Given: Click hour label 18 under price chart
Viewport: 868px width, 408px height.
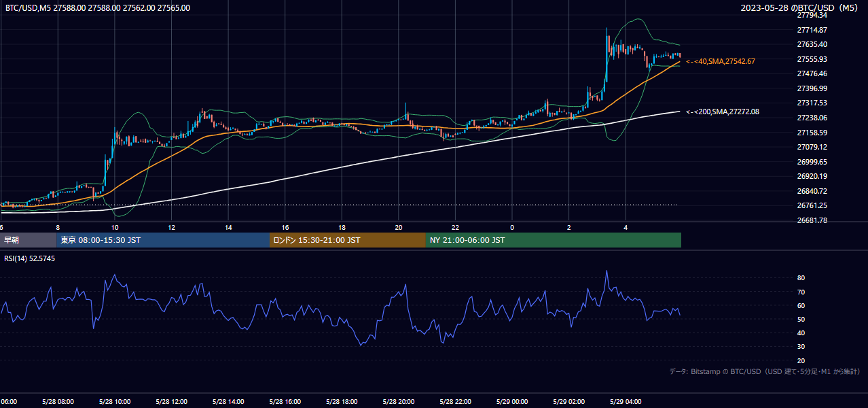Looking at the screenshot, I should click(x=342, y=227).
